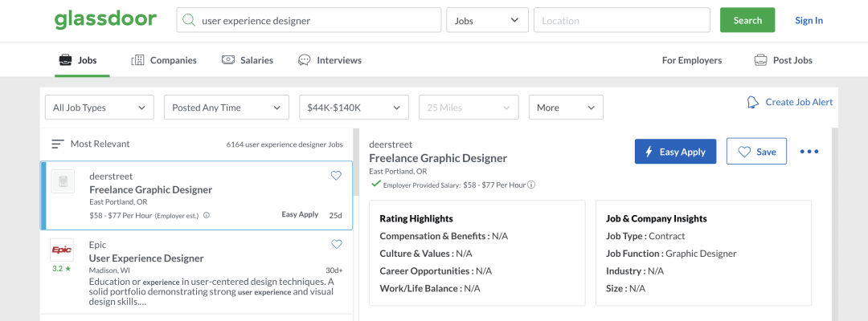Click the green checkmark by Employer Provided Salary
This screenshot has width=868, height=321.
[376, 184]
